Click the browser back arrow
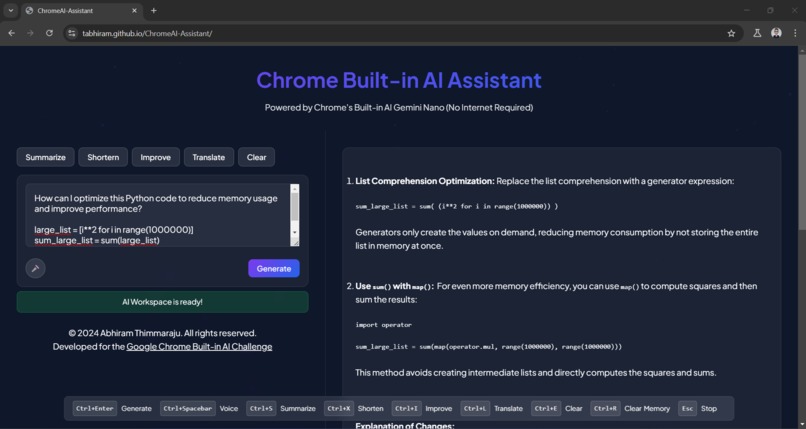 click(11, 33)
